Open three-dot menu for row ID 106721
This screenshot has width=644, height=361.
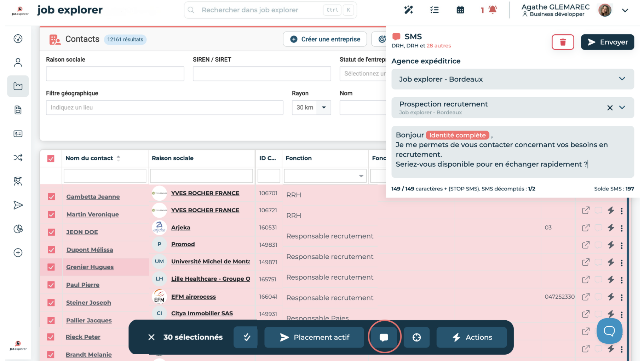622,211
